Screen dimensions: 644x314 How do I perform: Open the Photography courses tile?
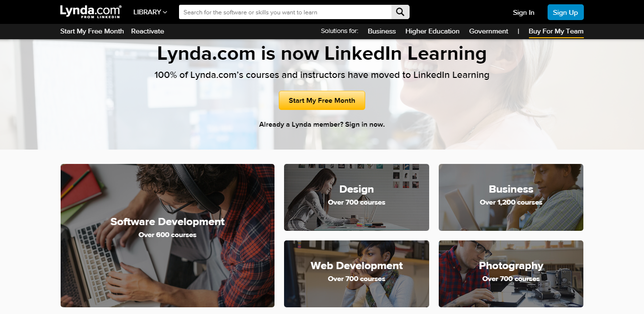pyautogui.click(x=511, y=274)
